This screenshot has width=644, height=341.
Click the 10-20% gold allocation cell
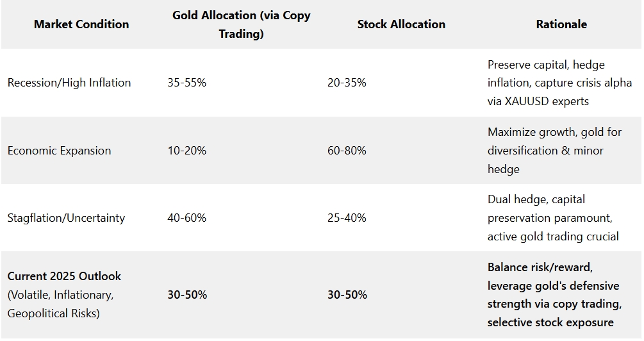tap(186, 151)
